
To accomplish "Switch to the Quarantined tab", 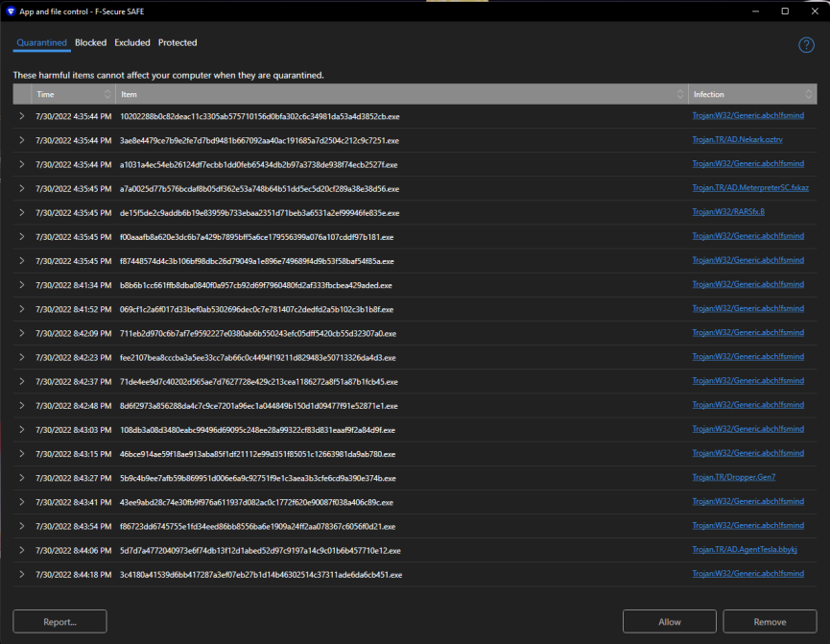I will (x=42, y=43).
